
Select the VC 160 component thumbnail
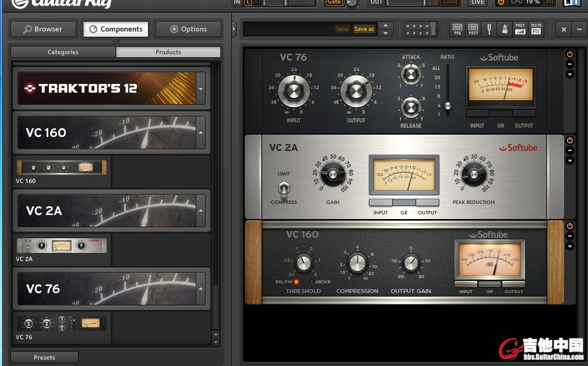tap(62, 167)
